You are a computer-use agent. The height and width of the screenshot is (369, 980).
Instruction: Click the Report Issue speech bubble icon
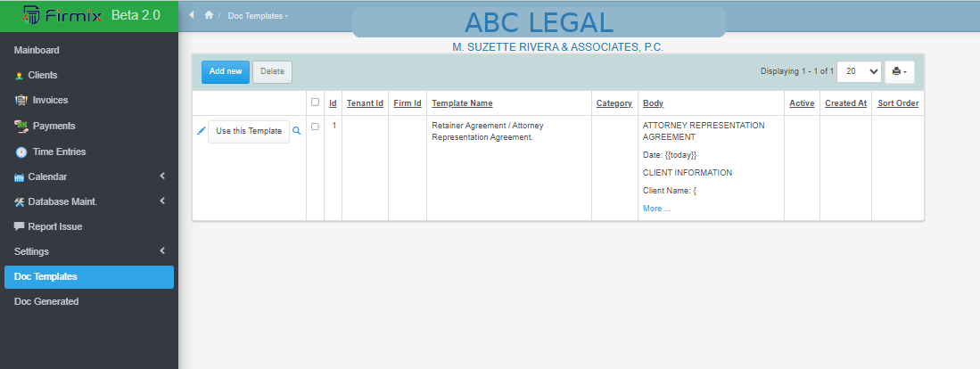point(19,226)
